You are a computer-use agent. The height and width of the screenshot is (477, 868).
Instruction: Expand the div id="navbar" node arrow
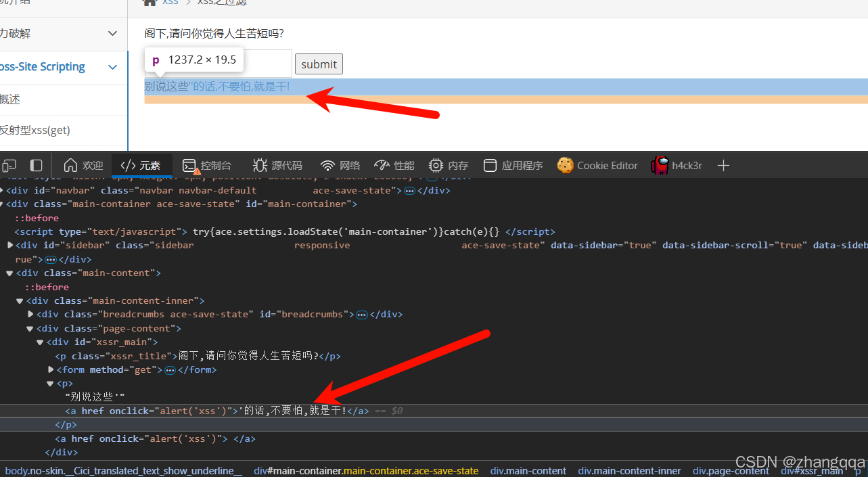tap(2, 191)
